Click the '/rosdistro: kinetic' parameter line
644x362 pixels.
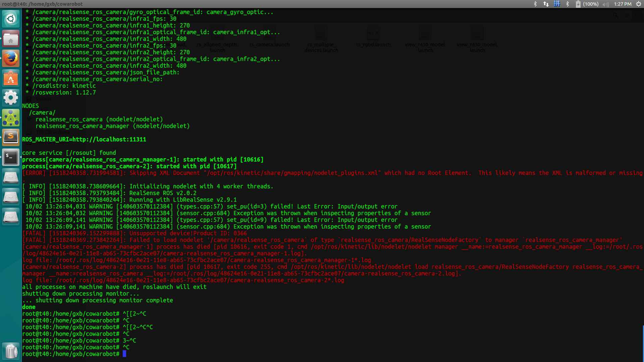61,86
